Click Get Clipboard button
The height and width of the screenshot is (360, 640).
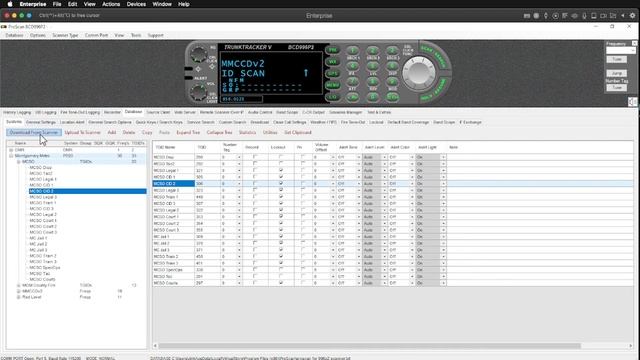(298, 133)
